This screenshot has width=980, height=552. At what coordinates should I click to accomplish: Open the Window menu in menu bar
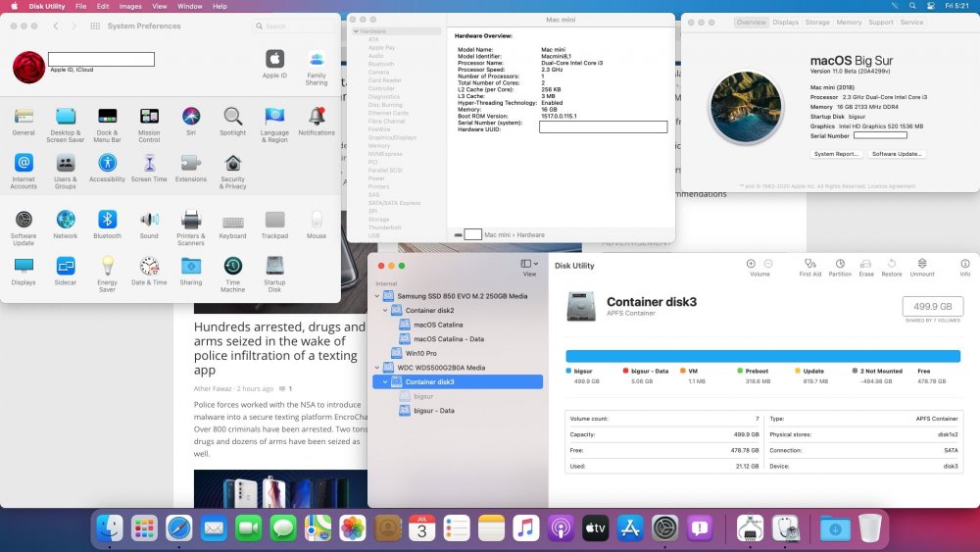(189, 6)
